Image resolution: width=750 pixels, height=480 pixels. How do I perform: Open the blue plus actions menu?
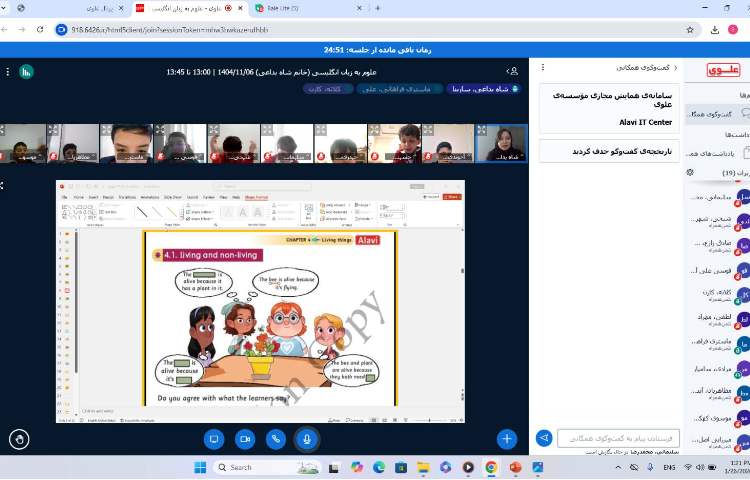pyautogui.click(x=507, y=439)
